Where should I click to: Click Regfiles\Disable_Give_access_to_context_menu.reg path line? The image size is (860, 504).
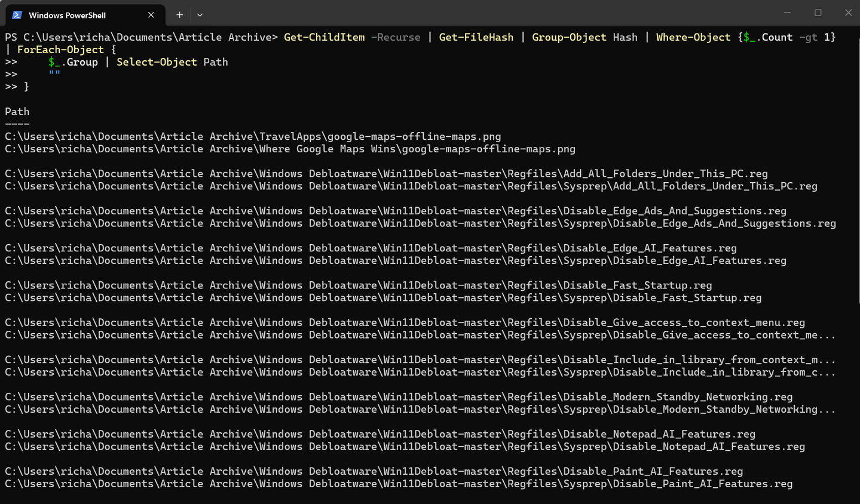(x=405, y=322)
